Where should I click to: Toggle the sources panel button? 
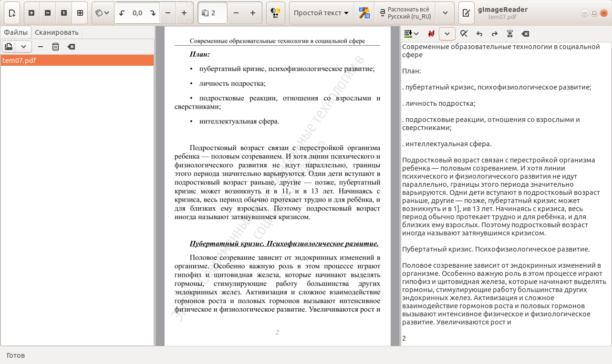pyautogui.click(x=11, y=13)
